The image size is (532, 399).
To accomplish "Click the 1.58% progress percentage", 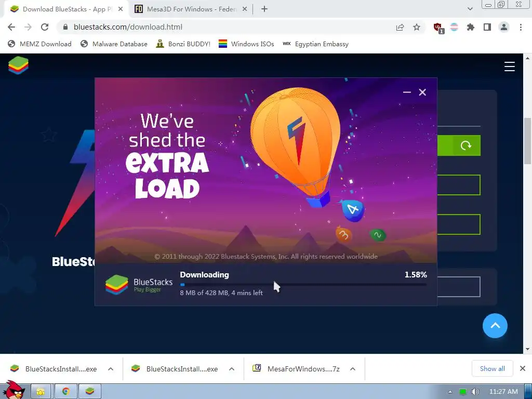I will point(416,274).
